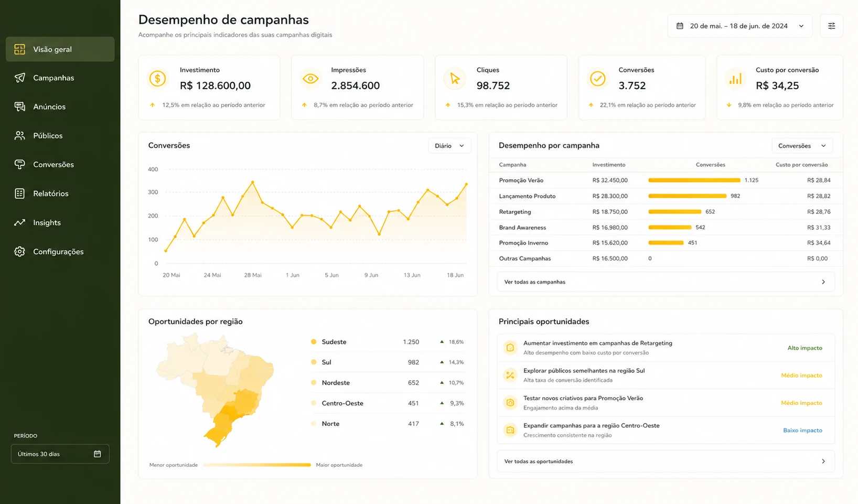
Task: Click the Norte region row label
Action: click(x=330, y=424)
